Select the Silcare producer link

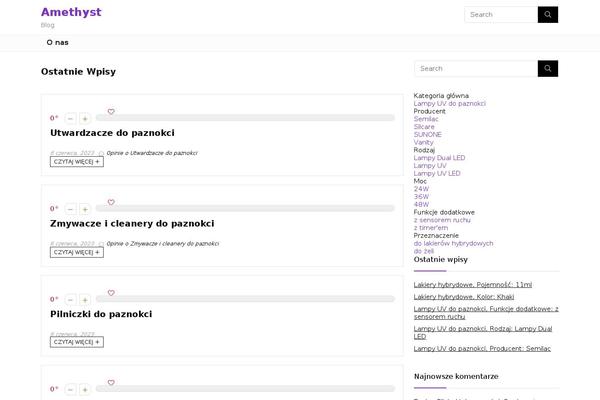point(424,127)
